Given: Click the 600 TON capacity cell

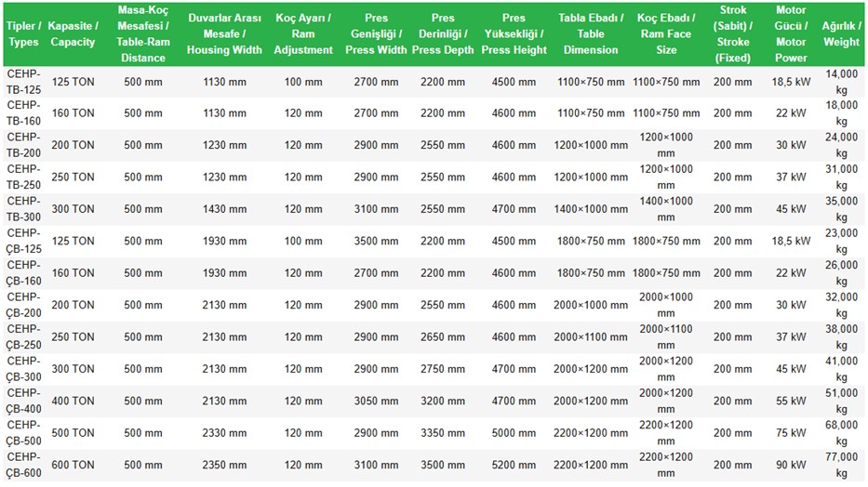Looking at the screenshot, I should click(x=73, y=465).
